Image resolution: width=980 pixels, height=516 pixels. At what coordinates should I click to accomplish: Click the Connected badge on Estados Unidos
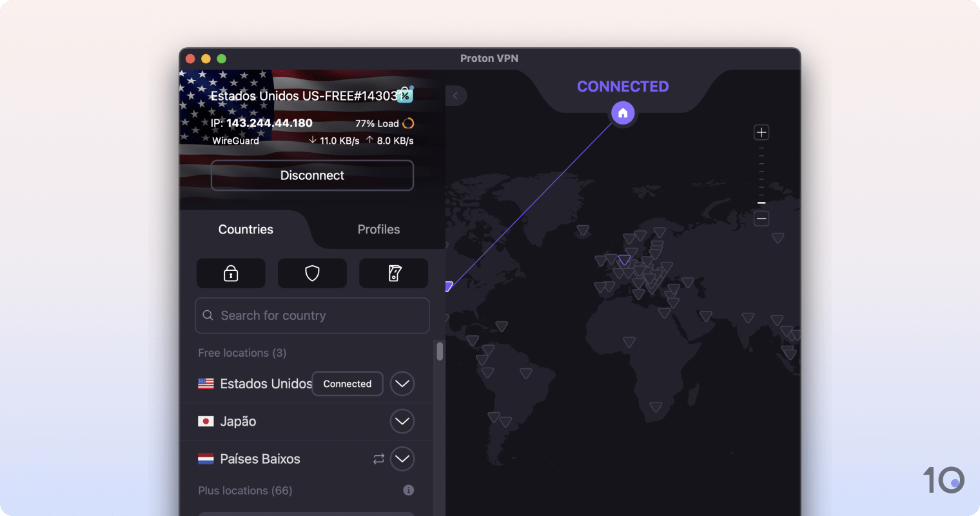pos(347,383)
